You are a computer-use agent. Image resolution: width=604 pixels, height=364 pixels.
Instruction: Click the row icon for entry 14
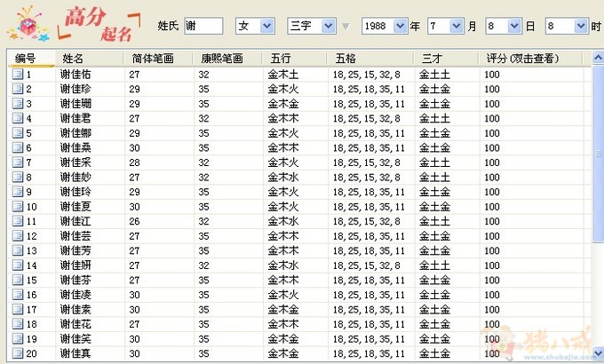click(x=18, y=265)
